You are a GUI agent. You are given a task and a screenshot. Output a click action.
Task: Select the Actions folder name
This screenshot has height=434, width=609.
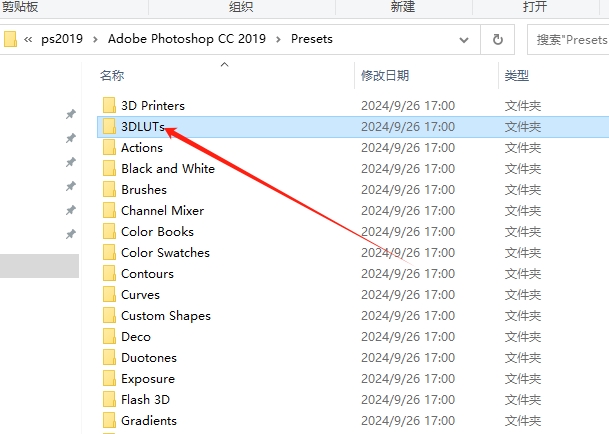(142, 148)
